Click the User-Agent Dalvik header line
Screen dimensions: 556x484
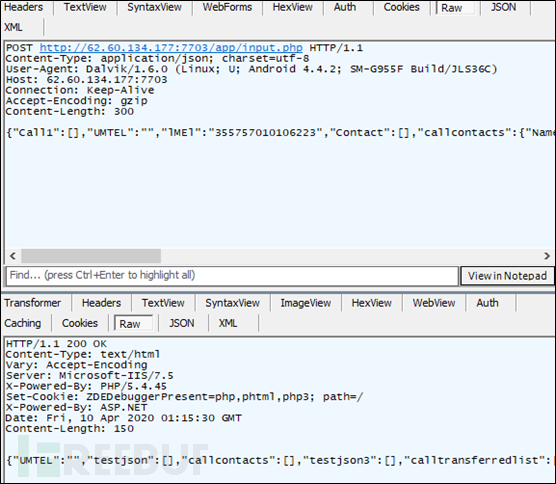(251, 69)
